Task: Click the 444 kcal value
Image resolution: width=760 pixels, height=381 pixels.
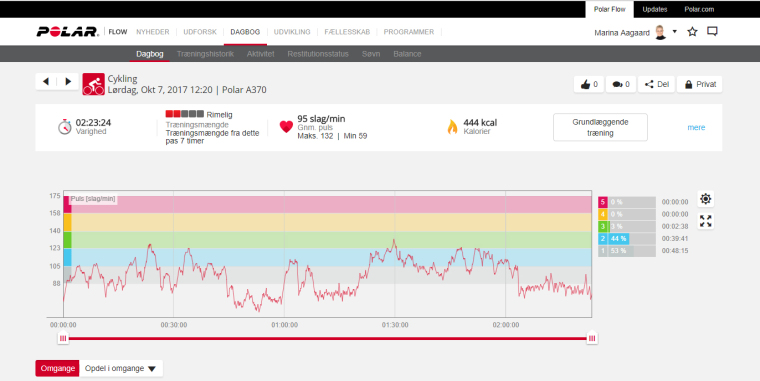Action: [480, 123]
